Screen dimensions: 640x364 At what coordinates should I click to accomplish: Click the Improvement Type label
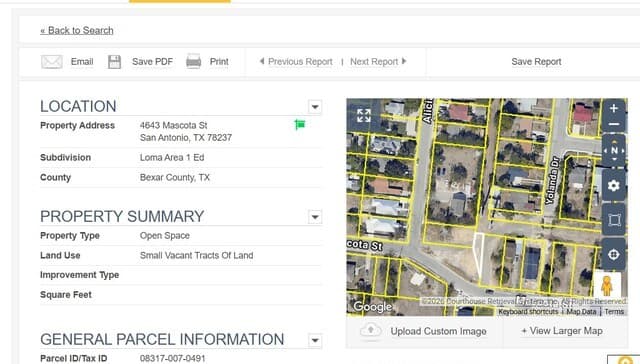click(79, 275)
